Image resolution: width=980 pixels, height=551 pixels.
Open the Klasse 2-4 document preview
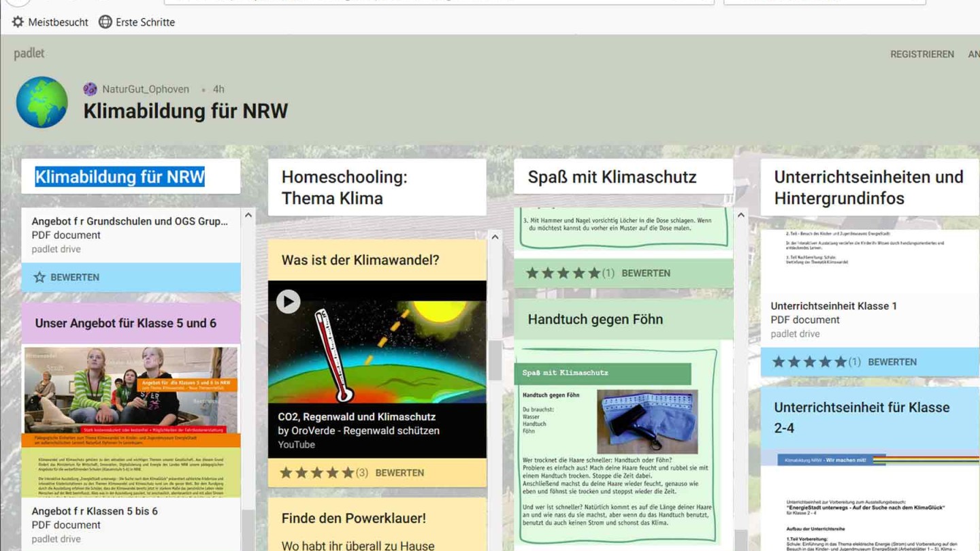(870, 500)
